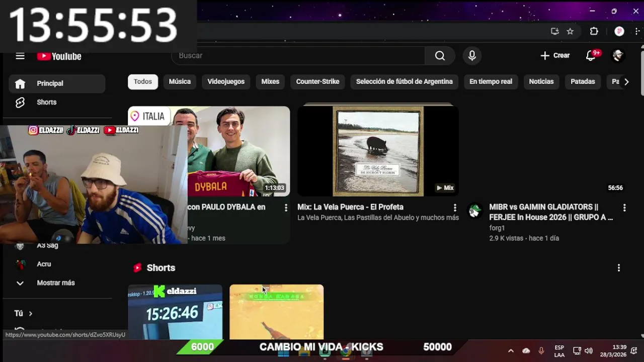Open Shorts from the sidebar

[57, 102]
